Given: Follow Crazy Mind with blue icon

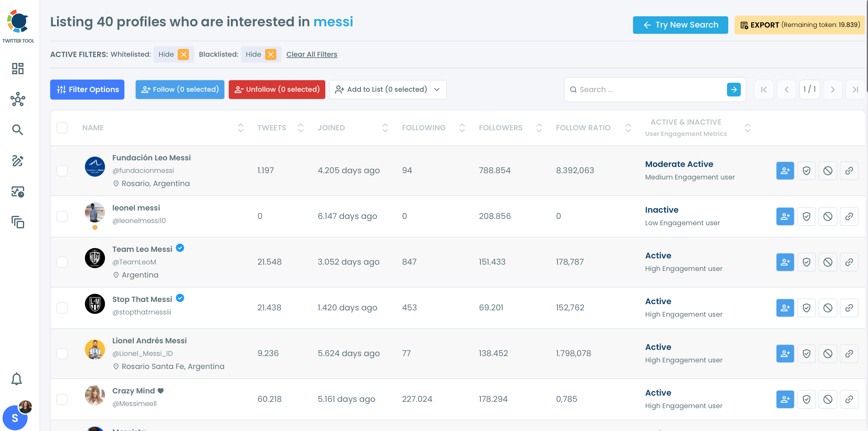Looking at the screenshot, I should click(x=785, y=399).
